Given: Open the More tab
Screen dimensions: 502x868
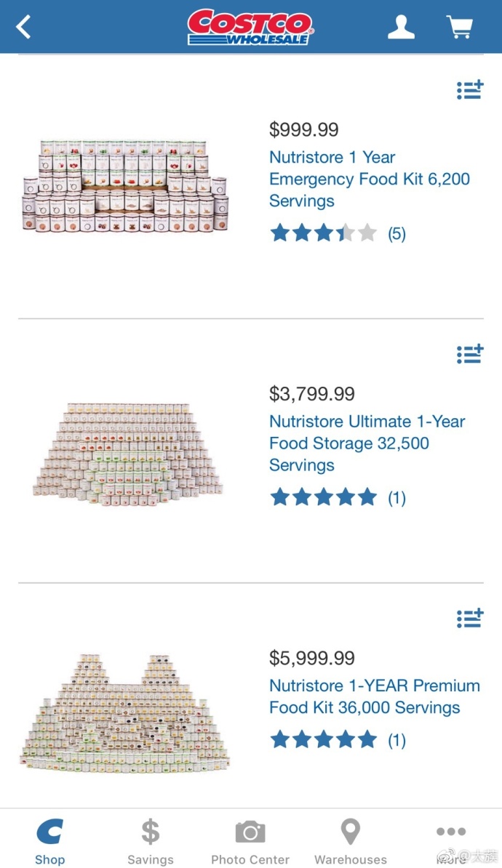Looking at the screenshot, I should 451,840.
